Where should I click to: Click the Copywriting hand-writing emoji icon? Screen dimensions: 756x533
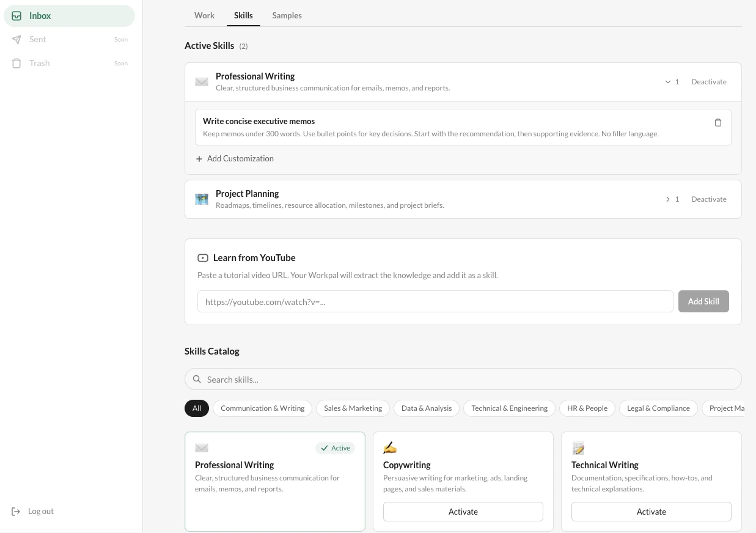click(x=390, y=447)
